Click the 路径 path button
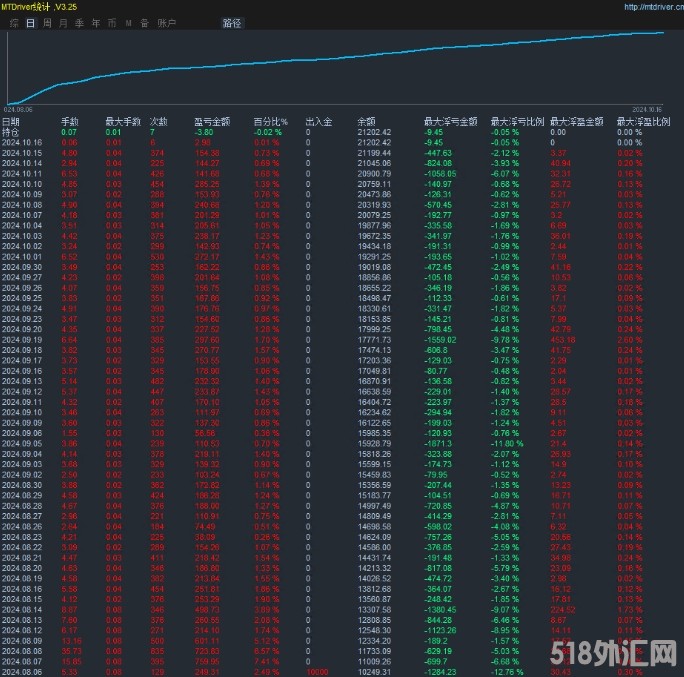This screenshot has height=677, width=684. 231,22
